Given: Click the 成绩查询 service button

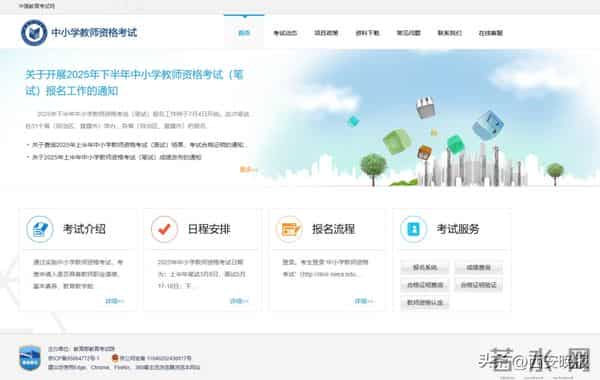Looking at the screenshot, I should [478, 267].
